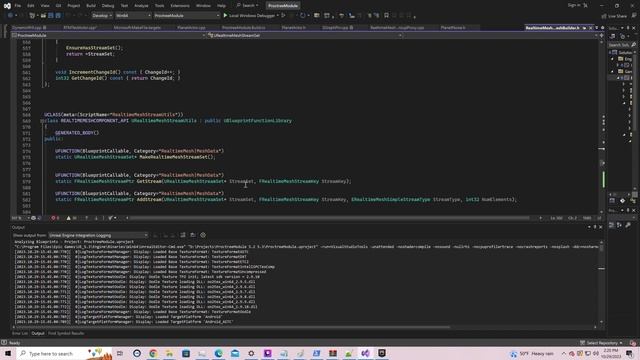Toggle word wrap in Output pane

point(193,235)
